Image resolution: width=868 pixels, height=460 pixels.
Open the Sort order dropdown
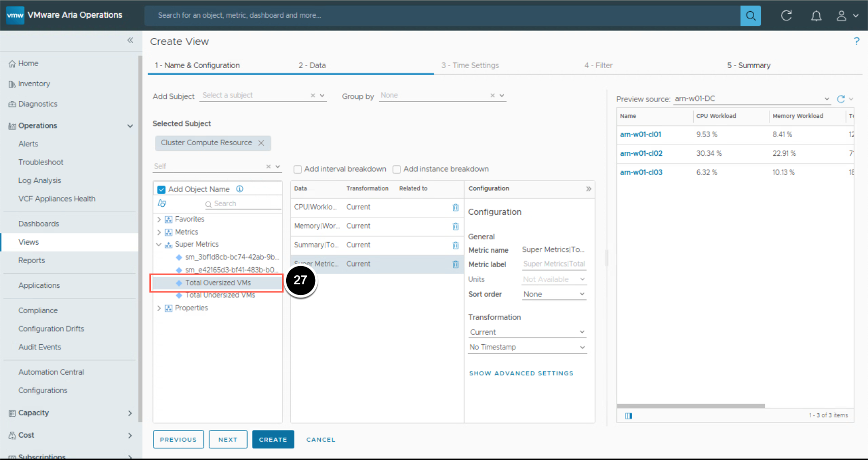(554, 294)
